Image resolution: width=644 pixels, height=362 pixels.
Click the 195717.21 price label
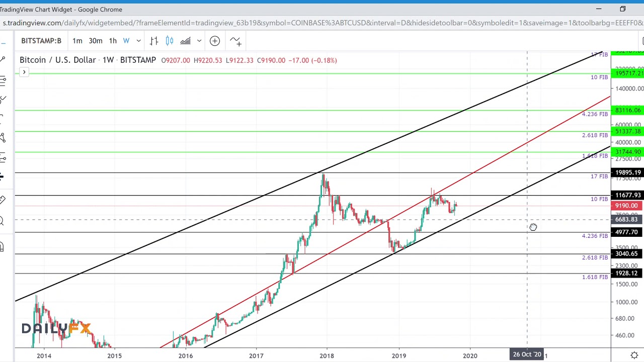point(628,73)
